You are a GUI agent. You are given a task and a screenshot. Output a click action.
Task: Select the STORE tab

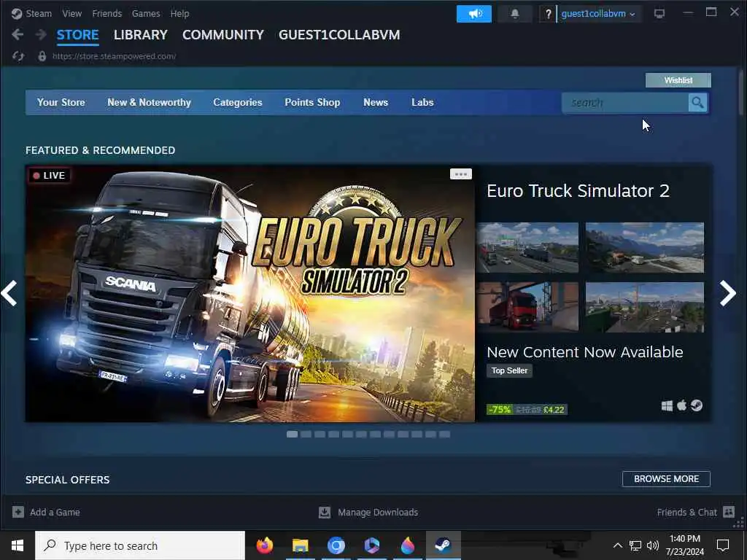coord(77,35)
